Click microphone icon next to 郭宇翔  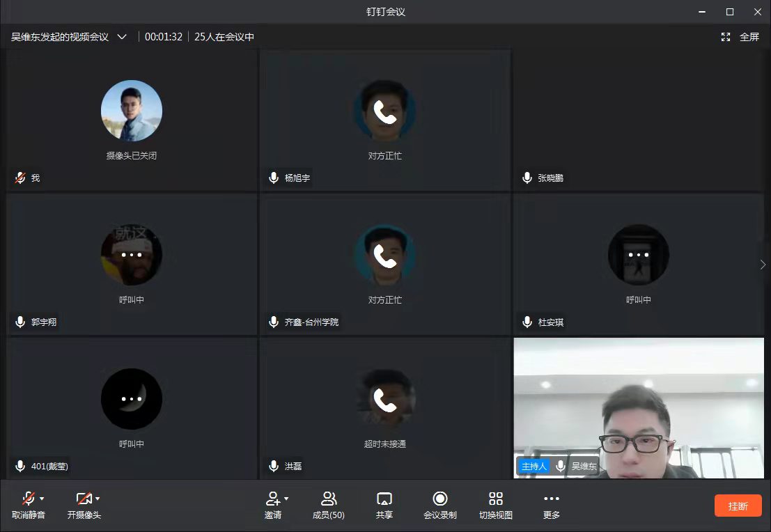coord(20,322)
